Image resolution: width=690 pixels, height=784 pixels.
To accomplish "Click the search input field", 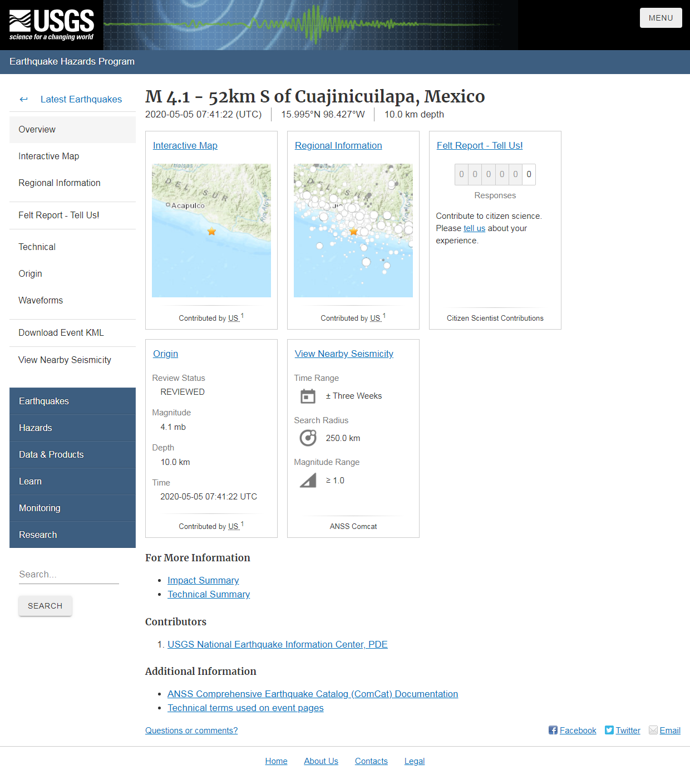I will click(x=68, y=574).
